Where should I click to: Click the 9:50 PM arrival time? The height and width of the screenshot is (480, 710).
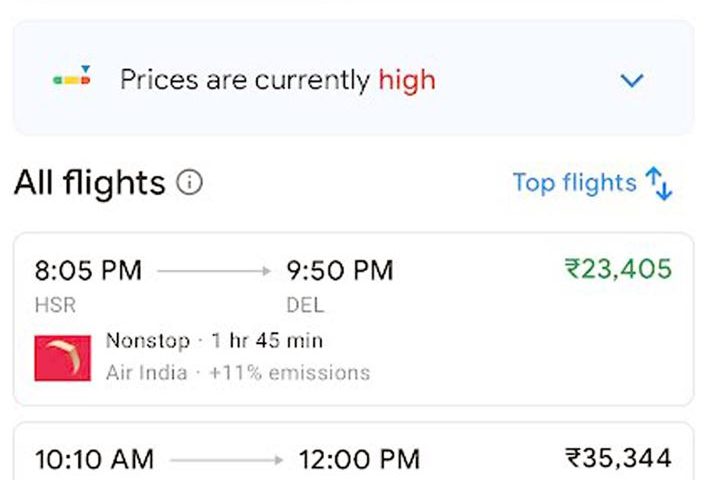point(340,270)
